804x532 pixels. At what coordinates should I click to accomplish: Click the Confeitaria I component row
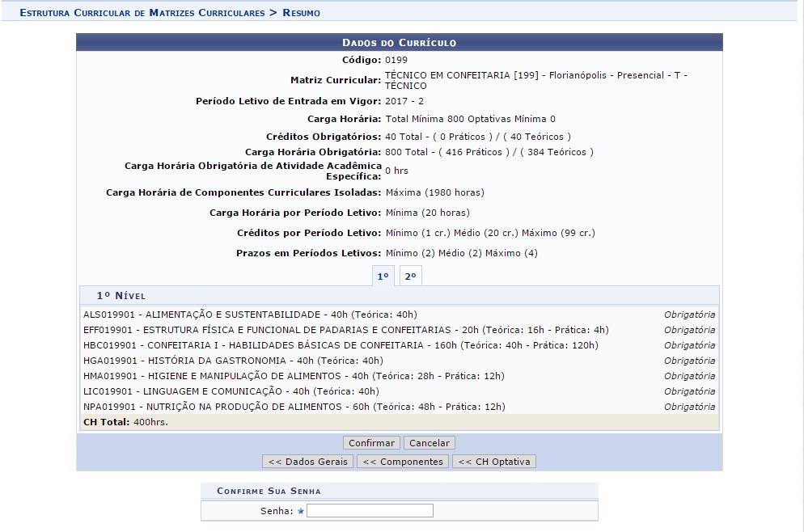tap(341, 345)
